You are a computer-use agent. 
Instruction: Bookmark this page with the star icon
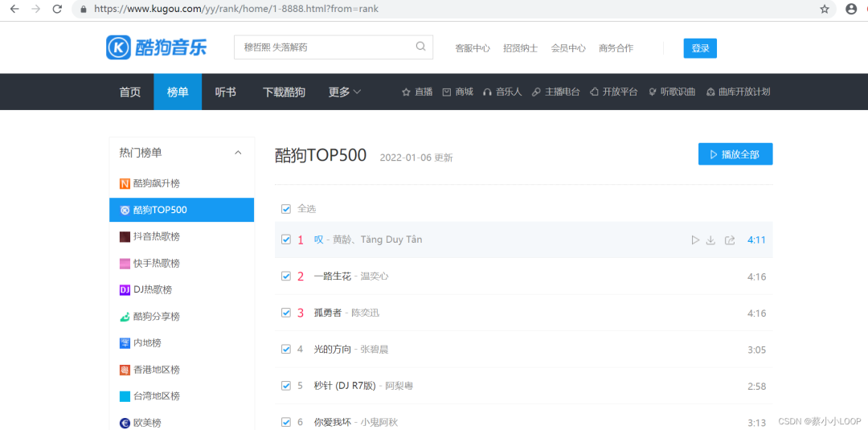(x=825, y=10)
